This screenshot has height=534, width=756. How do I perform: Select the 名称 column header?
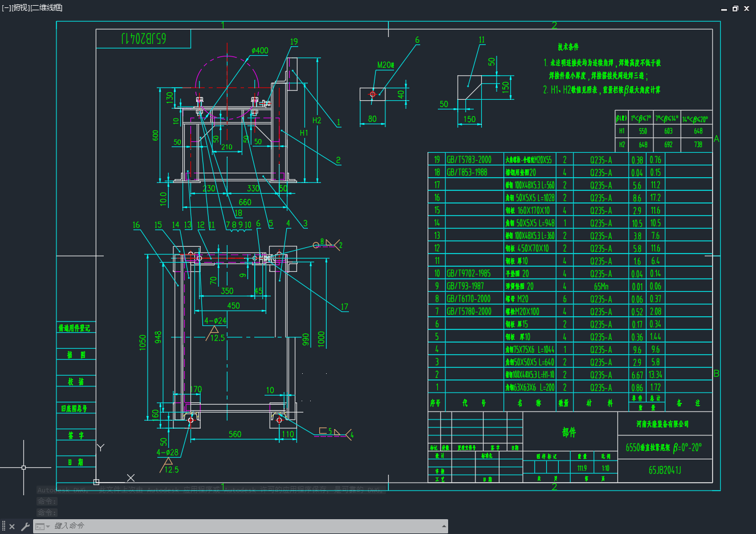(x=530, y=403)
